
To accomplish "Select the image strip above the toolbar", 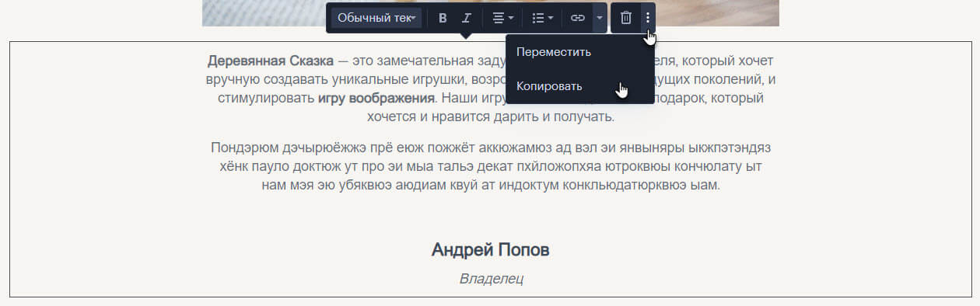I will [491, 13].
